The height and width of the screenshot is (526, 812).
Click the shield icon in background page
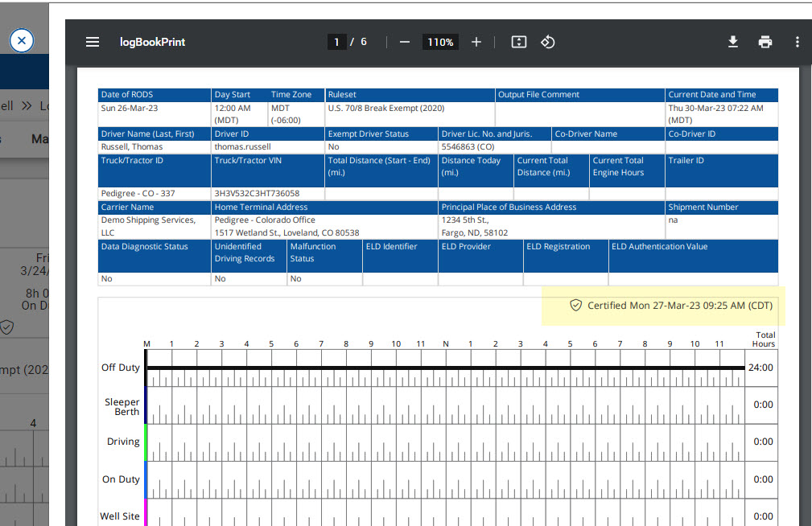[6, 327]
